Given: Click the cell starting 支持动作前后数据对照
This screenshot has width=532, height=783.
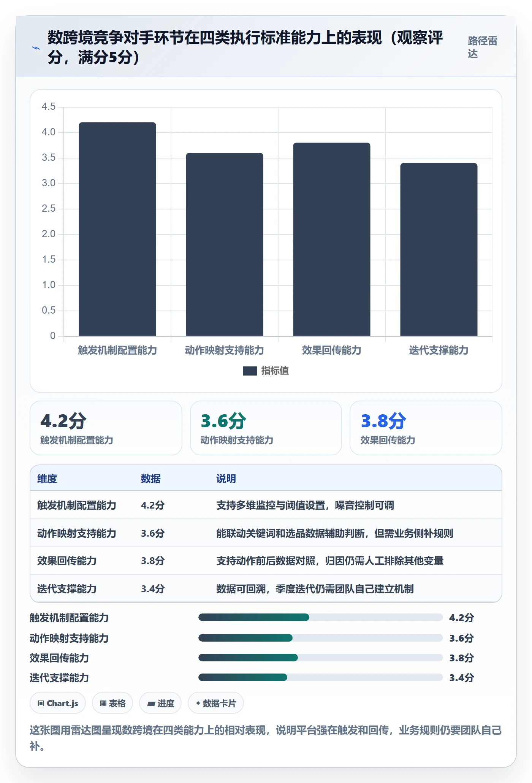Looking at the screenshot, I should coord(330,561).
